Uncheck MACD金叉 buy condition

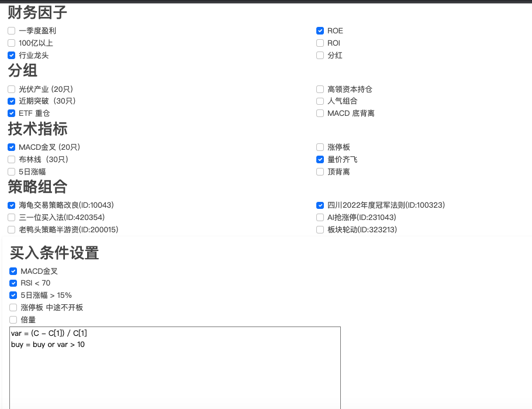[13, 271]
